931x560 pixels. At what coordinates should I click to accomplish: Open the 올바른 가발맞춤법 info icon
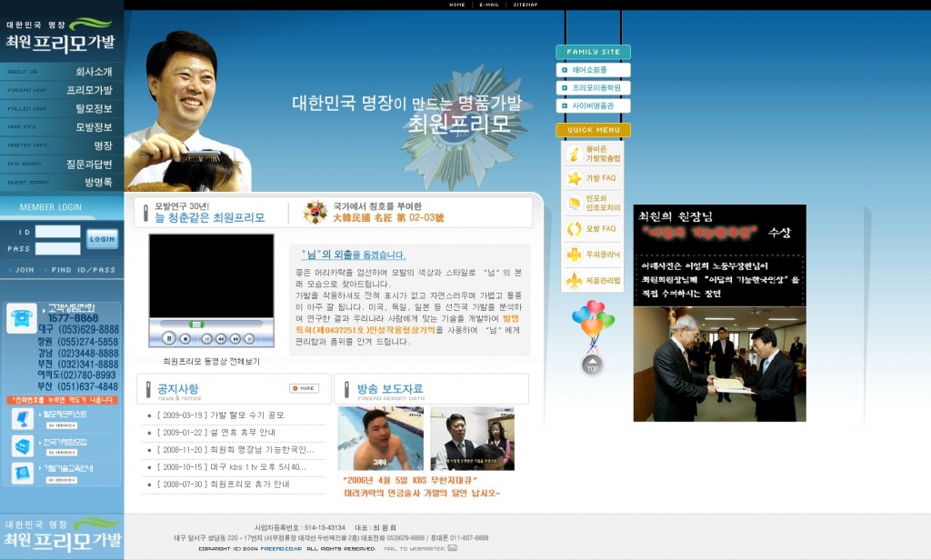(575, 154)
